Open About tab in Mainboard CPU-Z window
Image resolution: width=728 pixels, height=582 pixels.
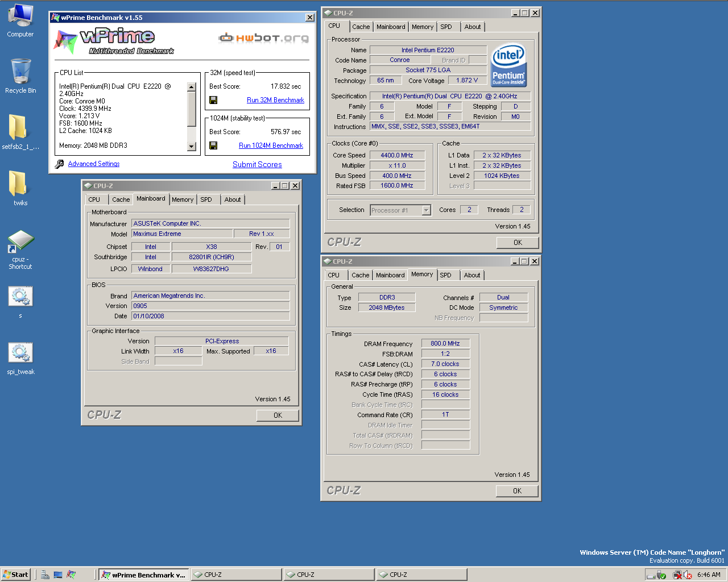[233, 199]
